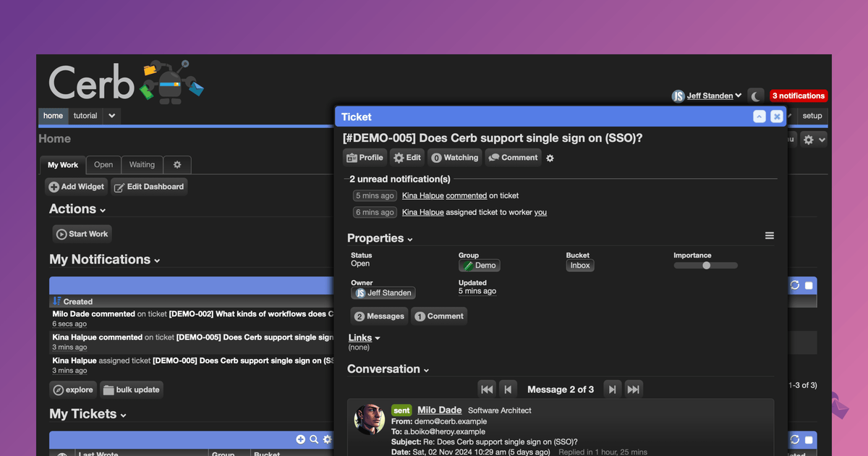Switch to the Waiting tab
Screen dimensions: 868x456
(x=142, y=164)
